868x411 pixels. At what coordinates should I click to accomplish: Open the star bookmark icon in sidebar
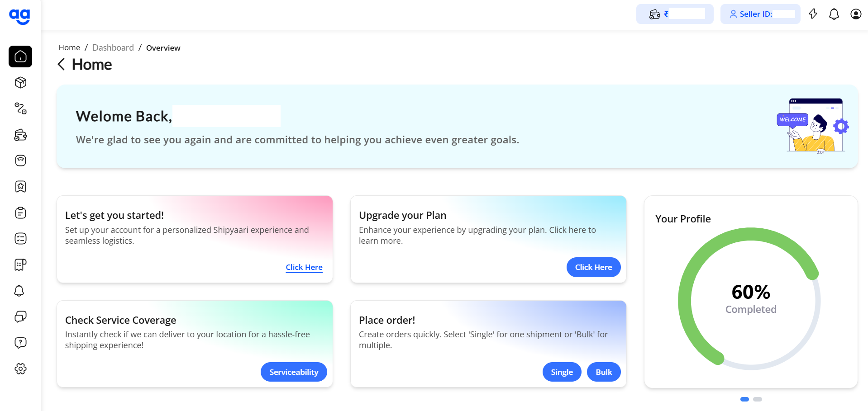(20, 186)
